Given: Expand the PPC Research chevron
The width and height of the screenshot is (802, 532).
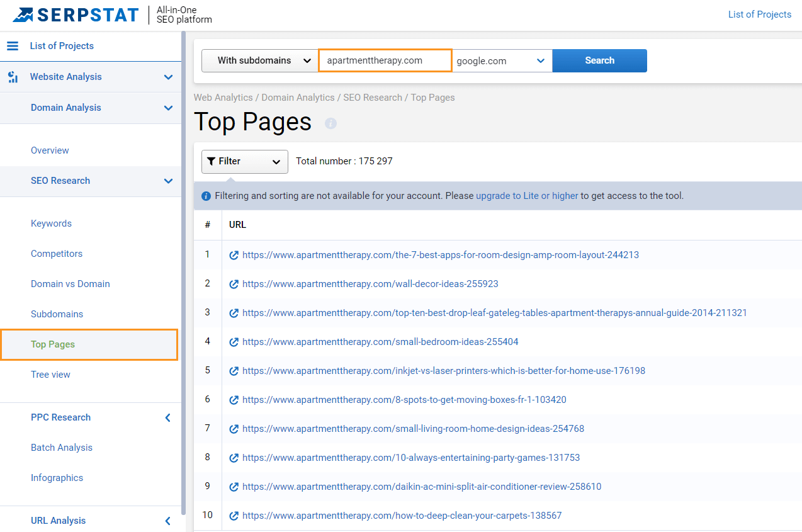Looking at the screenshot, I should pyautogui.click(x=167, y=417).
